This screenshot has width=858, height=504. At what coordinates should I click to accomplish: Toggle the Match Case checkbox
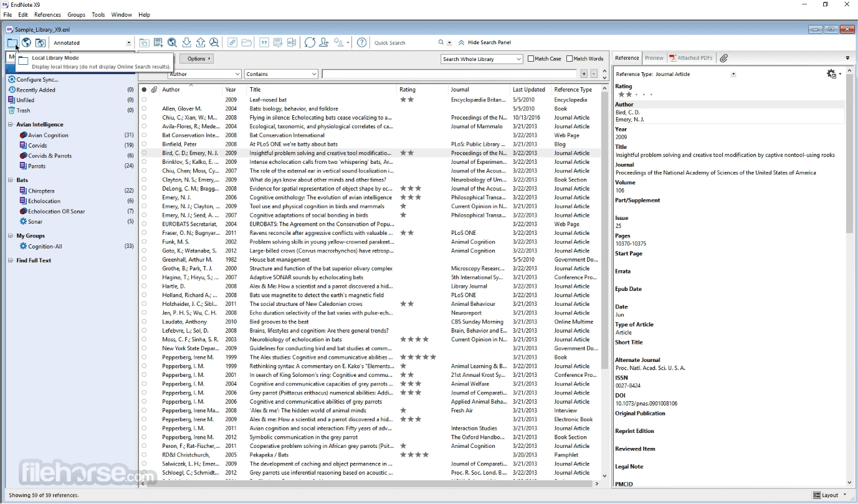531,59
